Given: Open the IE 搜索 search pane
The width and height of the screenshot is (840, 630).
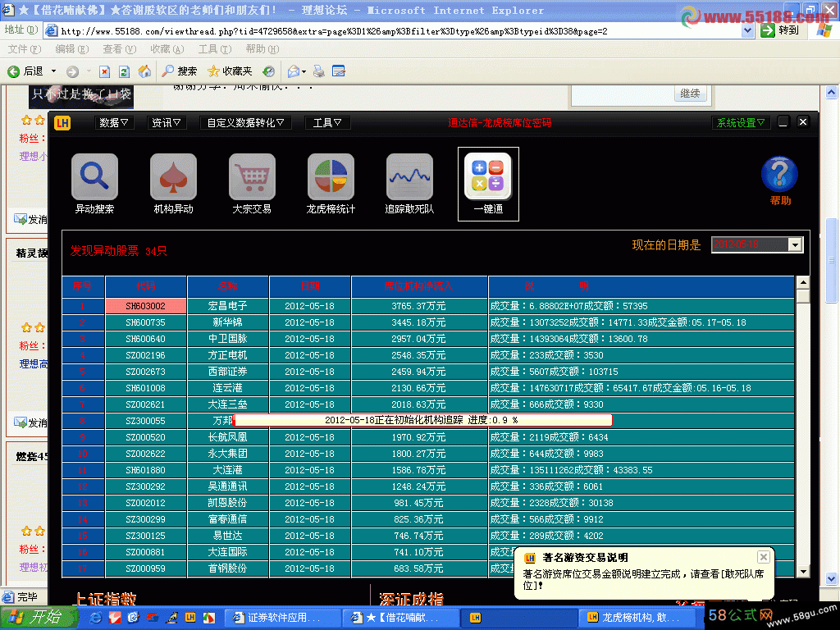Looking at the screenshot, I should (180, 71).
